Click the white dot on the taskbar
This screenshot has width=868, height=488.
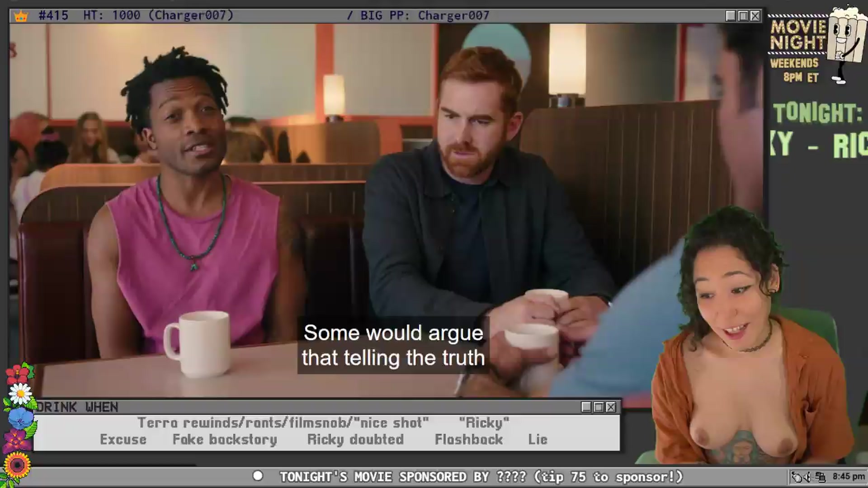point(258,476)
